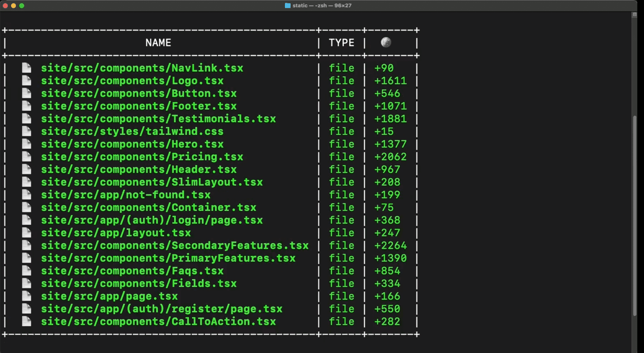Click the file icon beside Button.tsx
This screenshot has height=353, width=644.
pos(26,93)
